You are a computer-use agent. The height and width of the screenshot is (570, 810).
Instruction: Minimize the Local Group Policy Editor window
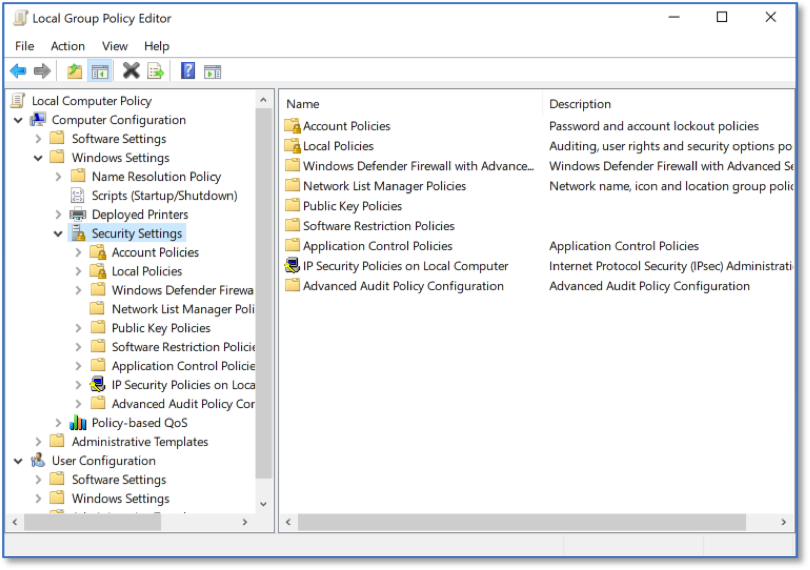pyautogui.click(x=674, y=17)
